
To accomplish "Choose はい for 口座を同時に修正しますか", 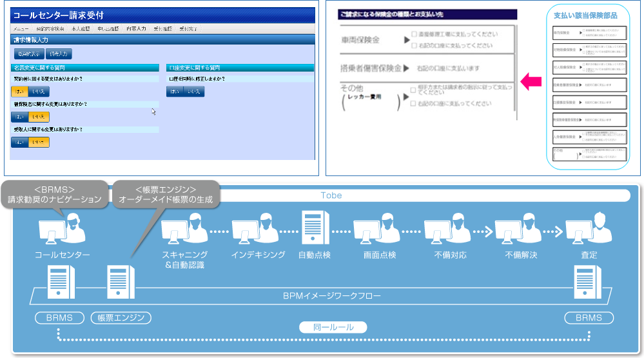I will 175,92.
